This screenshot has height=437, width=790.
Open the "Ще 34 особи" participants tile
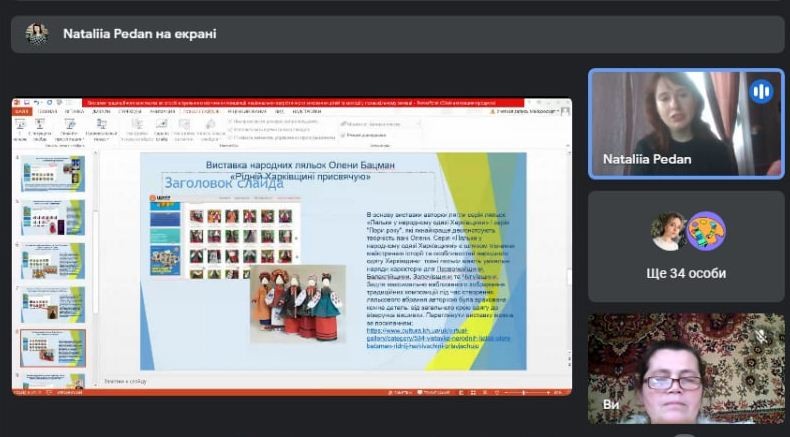click(x=686, y=246)
